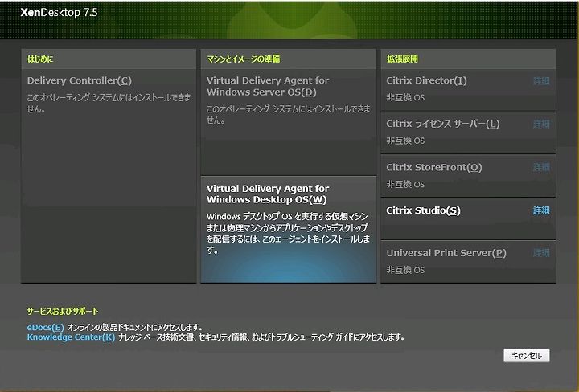Open 詳細 link for Universal Print Server
Screen dimensions: 579x392
[x=541, y=253]
